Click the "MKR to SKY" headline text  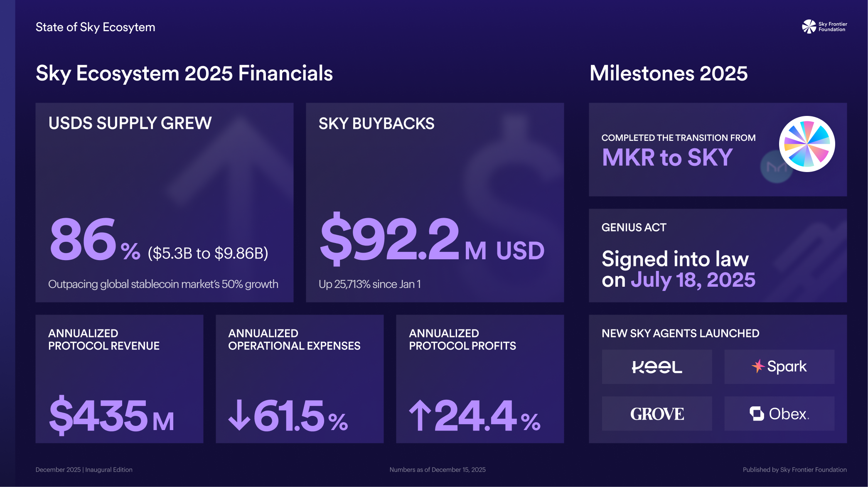coord(667,157)
